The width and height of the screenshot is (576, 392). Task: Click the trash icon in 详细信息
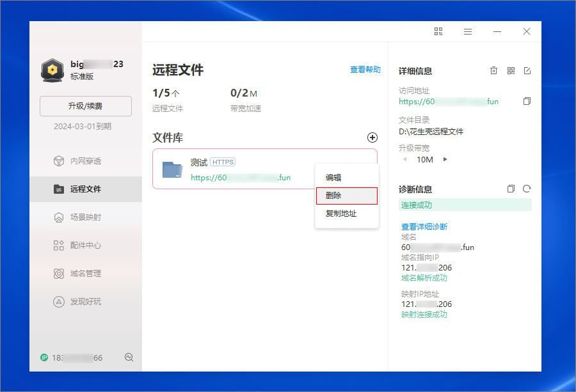pos(493,70)
